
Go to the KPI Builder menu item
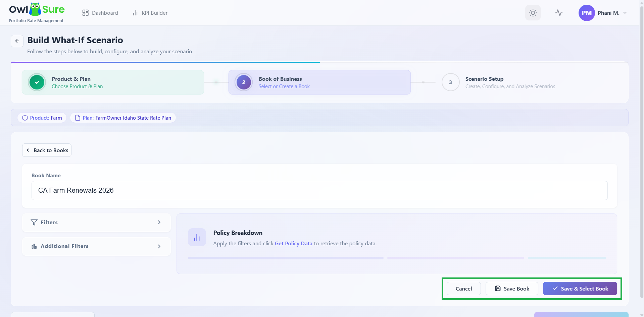pos(150,13)
